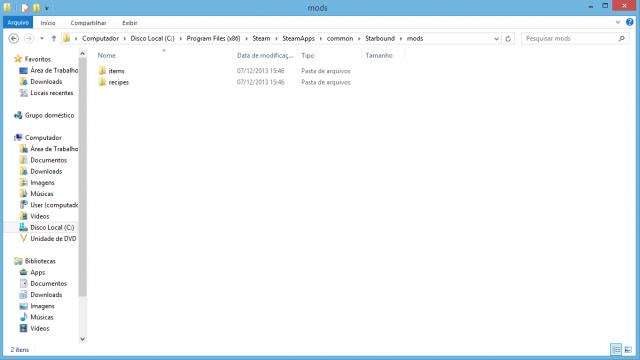Open Documentos library under Bibliotecas
The height and width of the screenshot is (360, 640).
(49, 283)
